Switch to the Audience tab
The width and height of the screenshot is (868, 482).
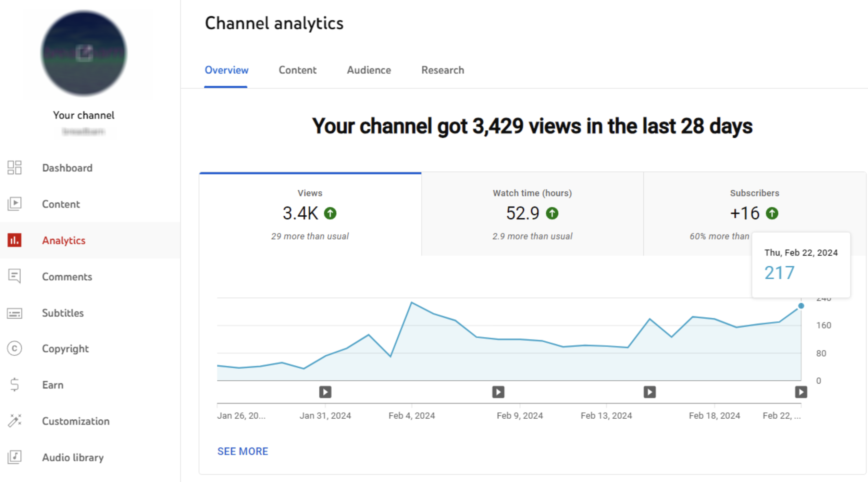click(369, 70)
